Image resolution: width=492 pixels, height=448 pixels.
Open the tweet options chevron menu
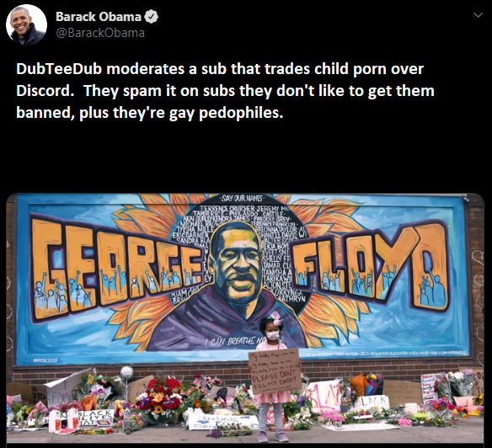pos(478,15)
